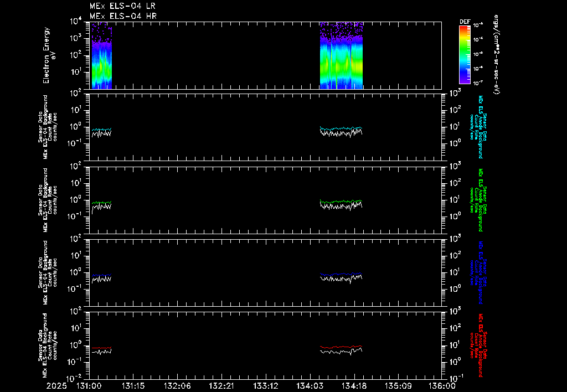Click the cyan trace segment near 134:18
Viewport: 567px width, 392px height.
(341, 128)
